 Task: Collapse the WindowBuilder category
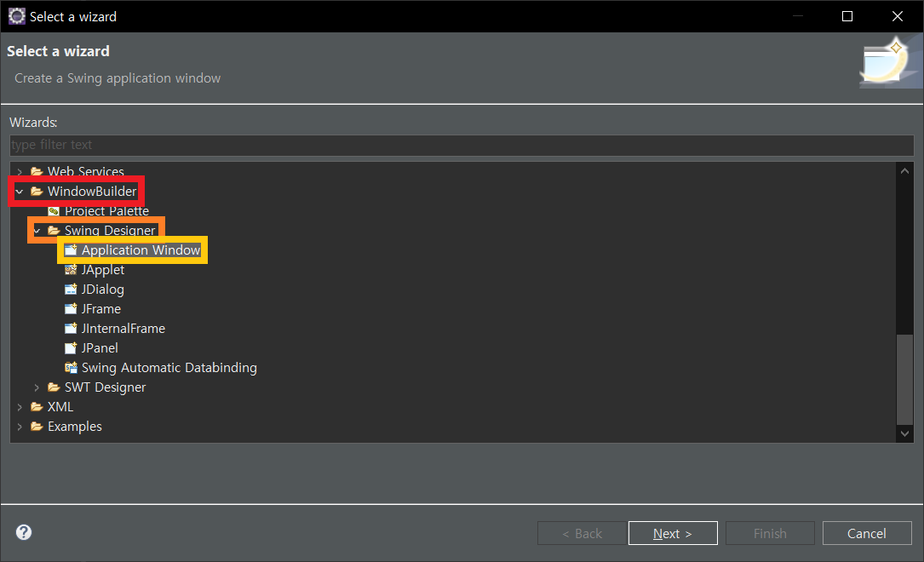pyautogui.click(x=20, y=192)
